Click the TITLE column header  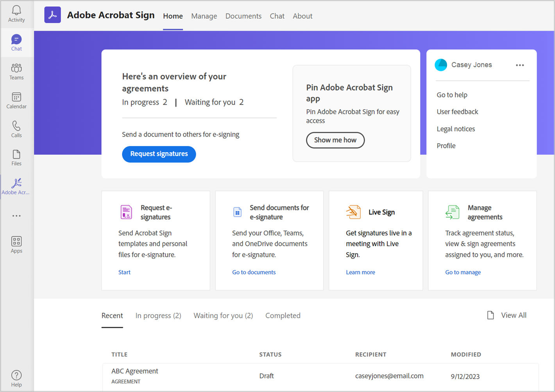pos(119,355)
